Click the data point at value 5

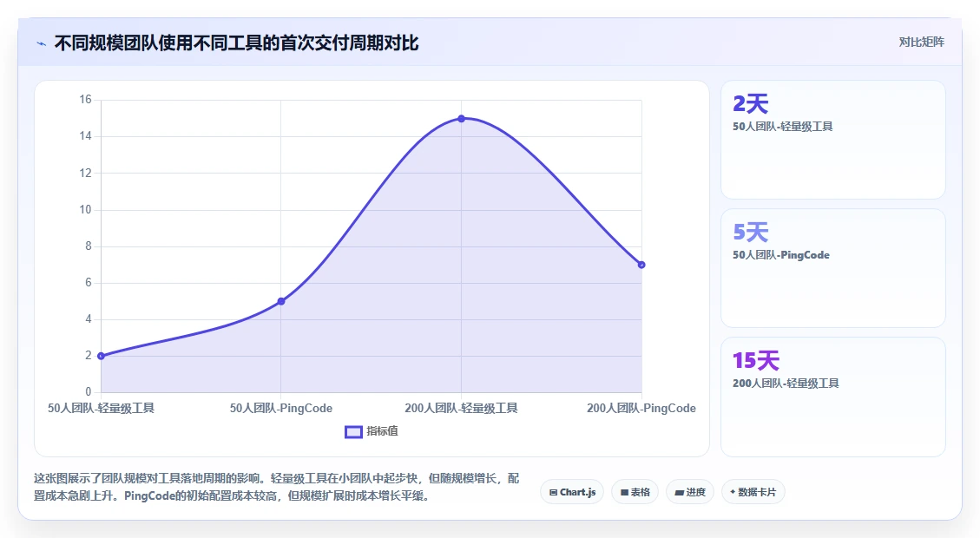[x=281, y=301]
